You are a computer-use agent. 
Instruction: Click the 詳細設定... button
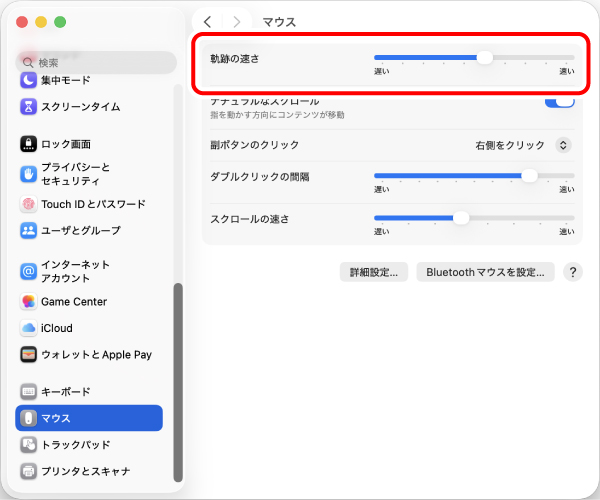tap(373, 272)
